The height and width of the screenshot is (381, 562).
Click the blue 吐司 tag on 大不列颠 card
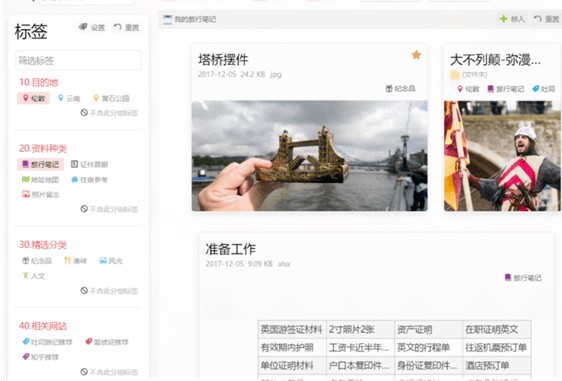(544, 89)
